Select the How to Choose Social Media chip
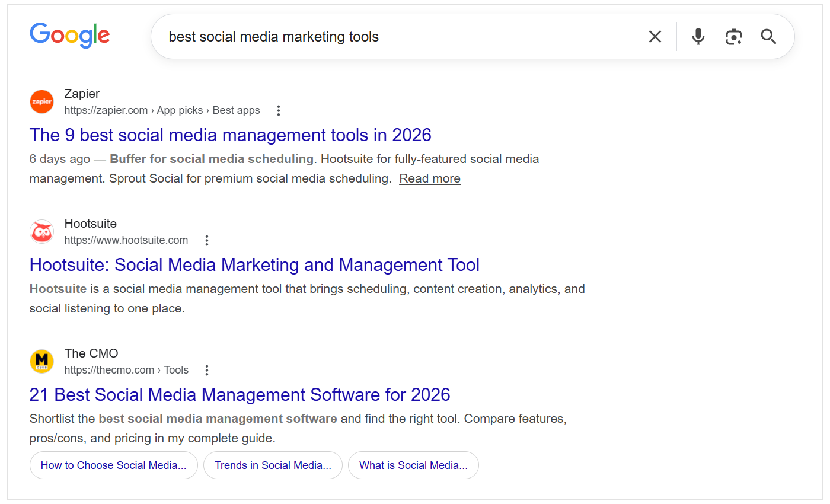Image resolution: width=830 pixels, height=504 pixels. (x=113, y=465)
